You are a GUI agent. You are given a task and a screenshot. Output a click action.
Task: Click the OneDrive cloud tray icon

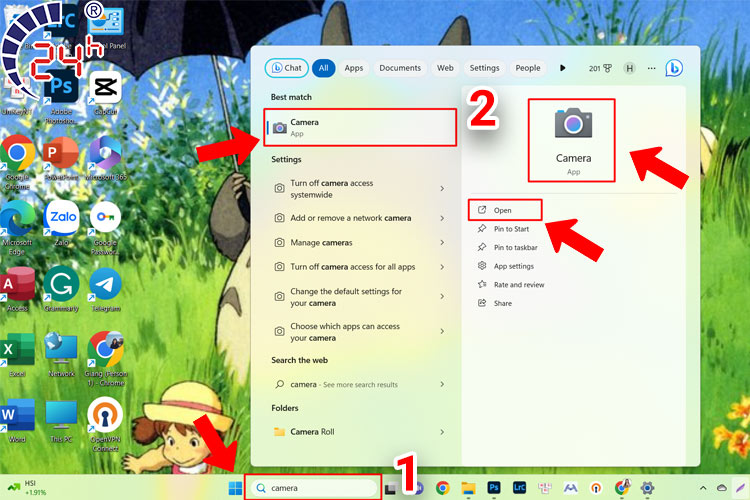[x=722, y=488]
